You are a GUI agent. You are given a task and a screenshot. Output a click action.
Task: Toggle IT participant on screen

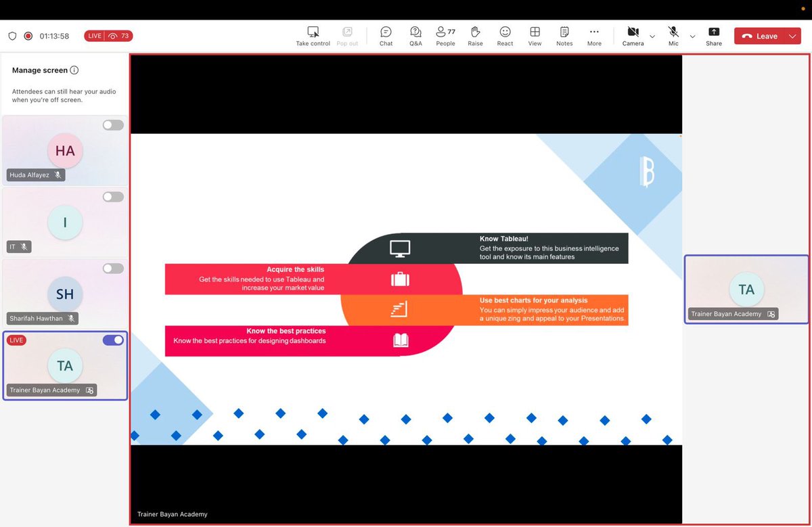(113, 197)
